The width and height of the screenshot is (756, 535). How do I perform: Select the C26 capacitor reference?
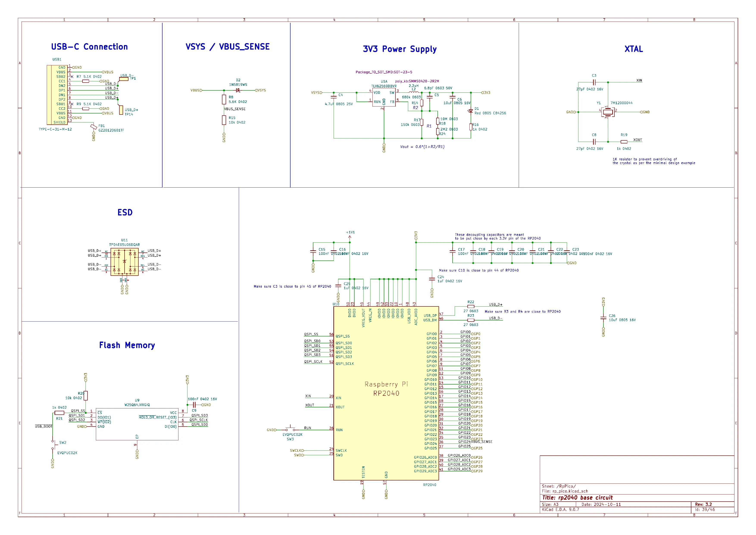coord(612,316)
